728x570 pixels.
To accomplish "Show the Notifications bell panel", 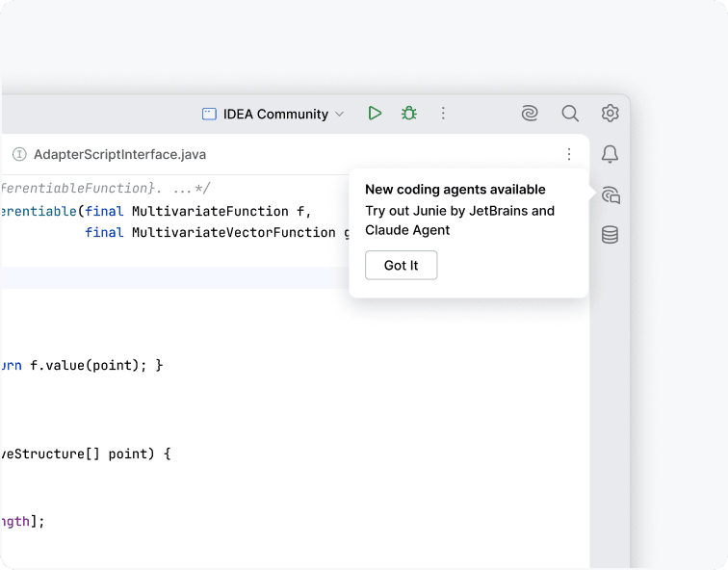I will point(610,154).
